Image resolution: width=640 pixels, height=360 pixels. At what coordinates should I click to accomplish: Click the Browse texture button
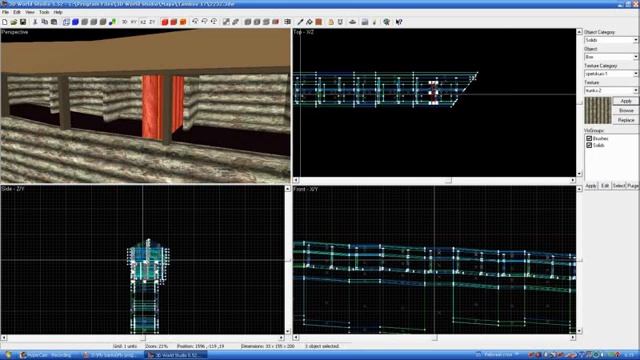(x=626, y=111)
